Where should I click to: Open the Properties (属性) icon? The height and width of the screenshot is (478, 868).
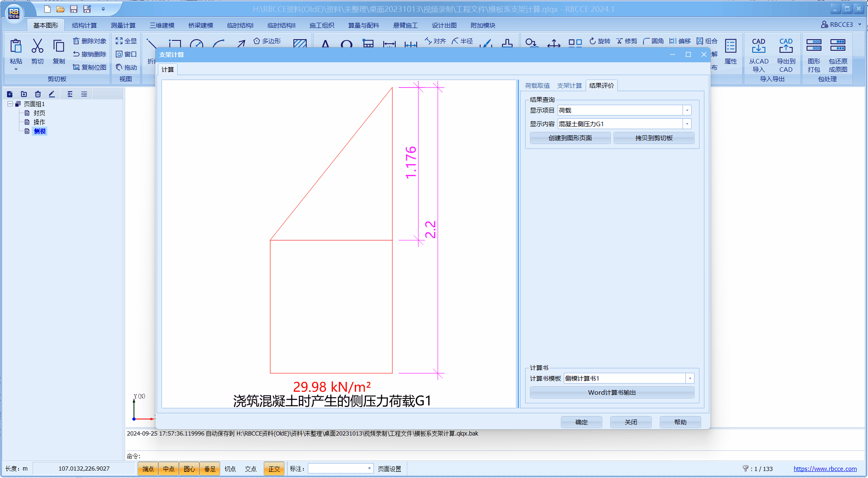pyautogui.click(x=730, y=47)
